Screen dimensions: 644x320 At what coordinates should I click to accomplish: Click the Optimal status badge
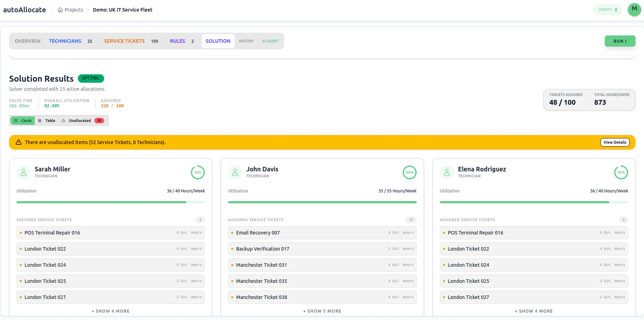(x=91, y=78)
